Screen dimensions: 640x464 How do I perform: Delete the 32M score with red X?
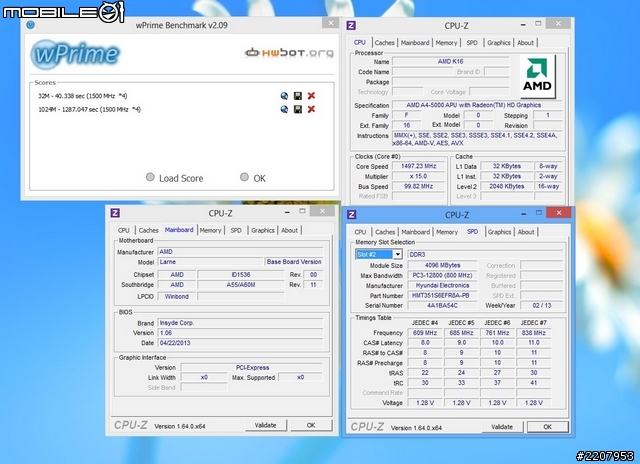click(x=311, y=96)
